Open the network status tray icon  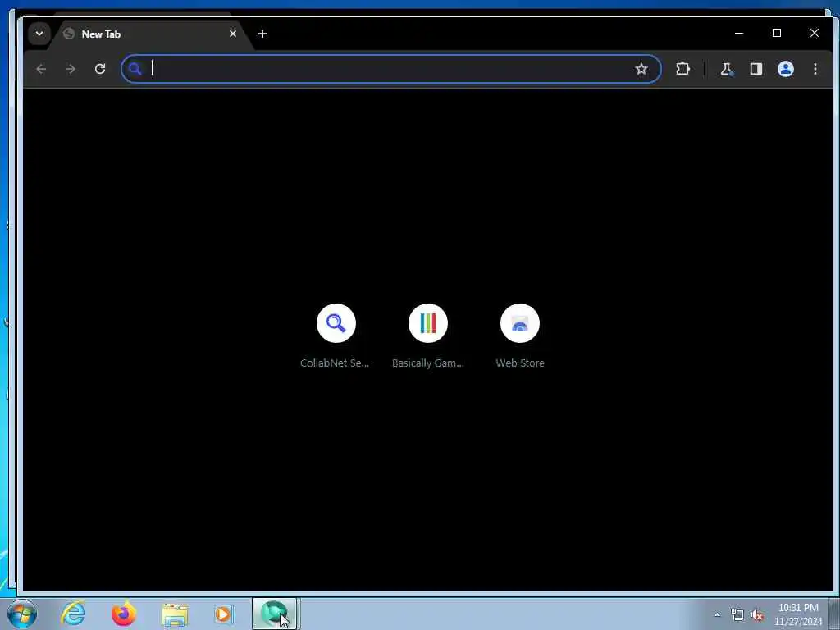[737, 614]
